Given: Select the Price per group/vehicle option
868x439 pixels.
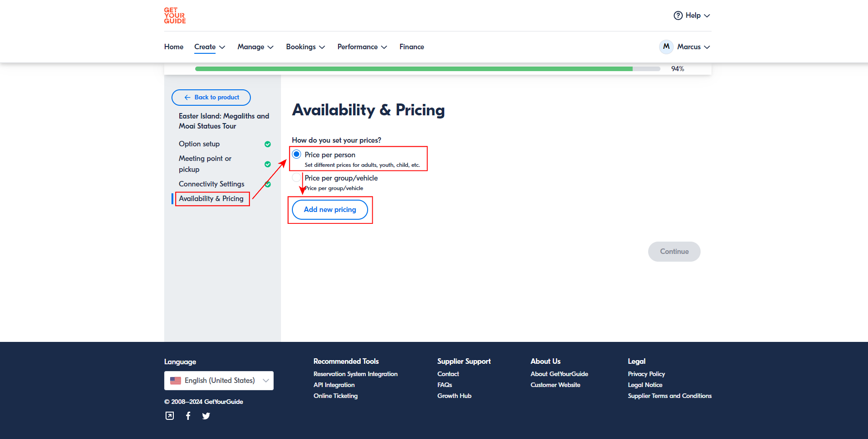Looking at the screenshot, I should [297, 178].
